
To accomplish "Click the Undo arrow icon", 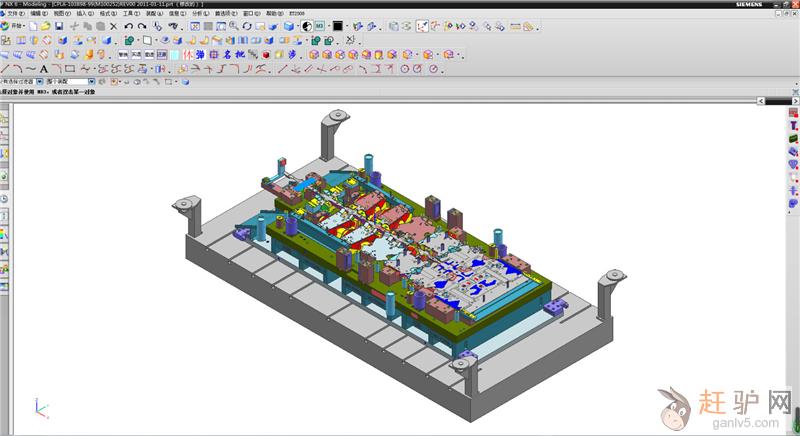I will point(129,26).
